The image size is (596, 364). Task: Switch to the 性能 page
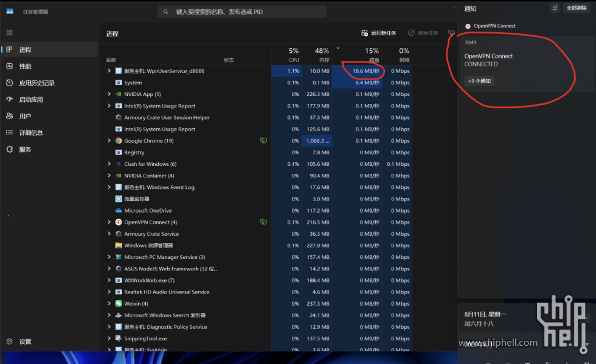tap(50, 66)
